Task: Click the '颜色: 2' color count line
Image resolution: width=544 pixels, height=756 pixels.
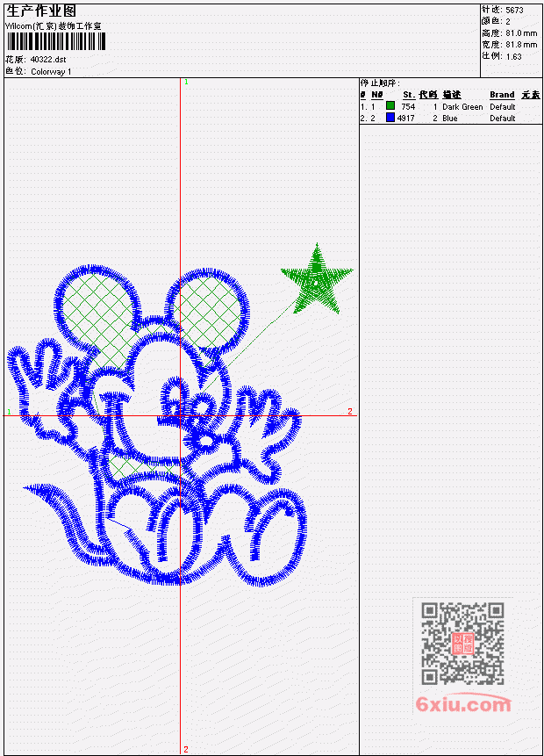Action: pyautogui.click(x=496, y=21)
